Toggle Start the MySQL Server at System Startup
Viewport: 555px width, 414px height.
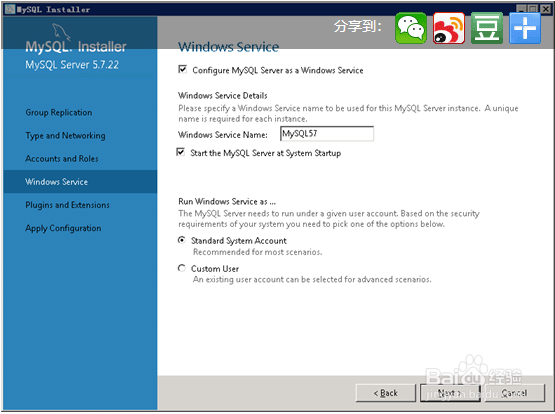click(x=181, y=153)
